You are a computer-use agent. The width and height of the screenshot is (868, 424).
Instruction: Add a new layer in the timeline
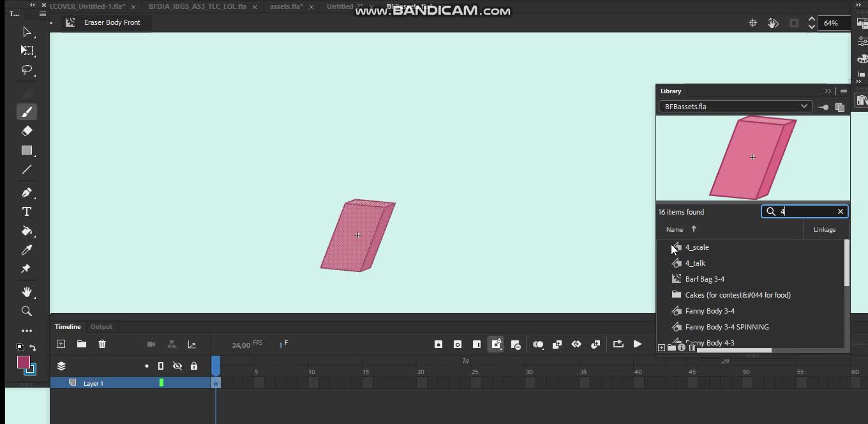pos(61,344)
